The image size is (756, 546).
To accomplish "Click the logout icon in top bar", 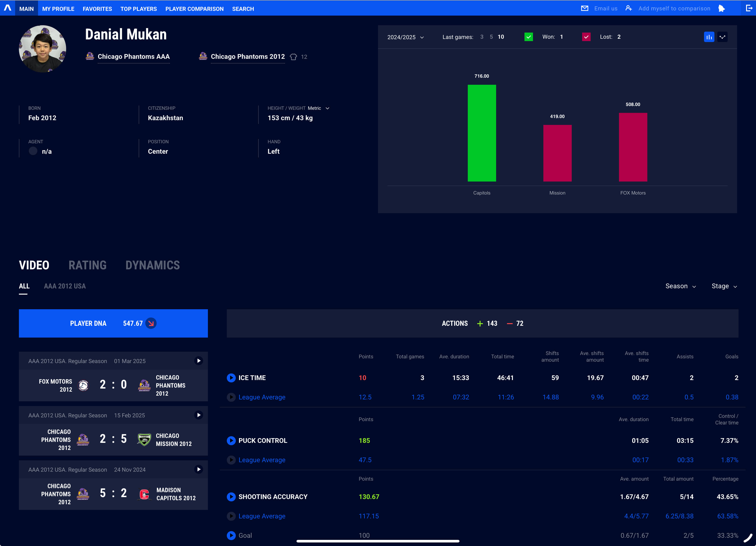I will coord(749,8).
